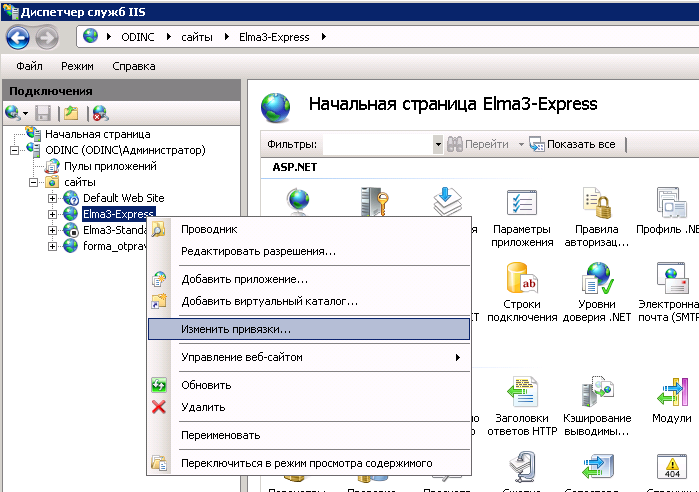Open Правила авторизации padlock icon

tap(599, 205)
